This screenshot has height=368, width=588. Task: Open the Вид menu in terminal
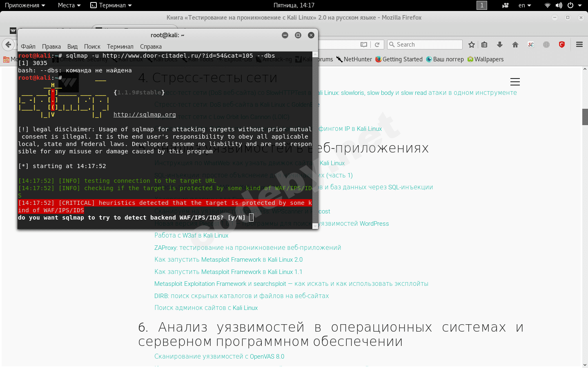pyautogui.click(x=72, y=47)
